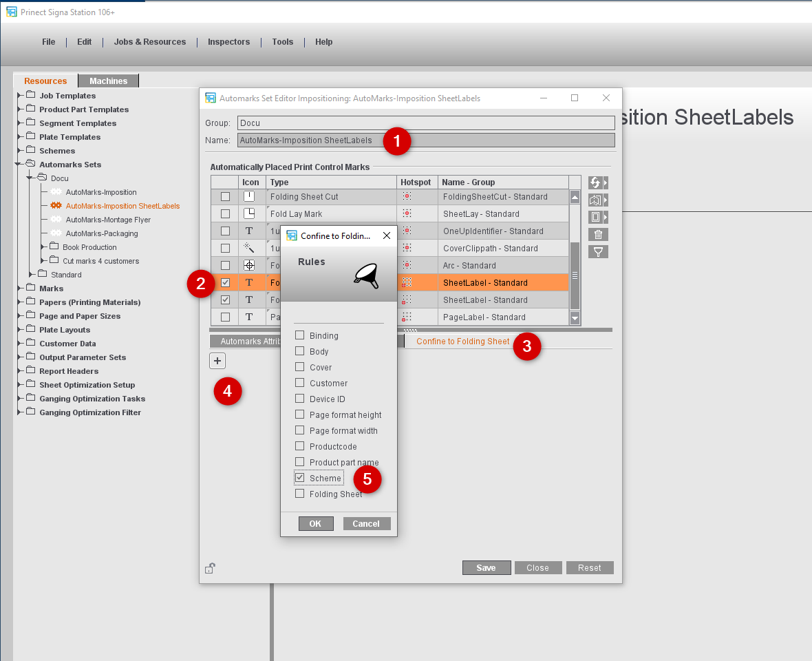Click the plus button to add a rule
The width and height of the screenshot is (812, 661).
(x=217, y=361)
